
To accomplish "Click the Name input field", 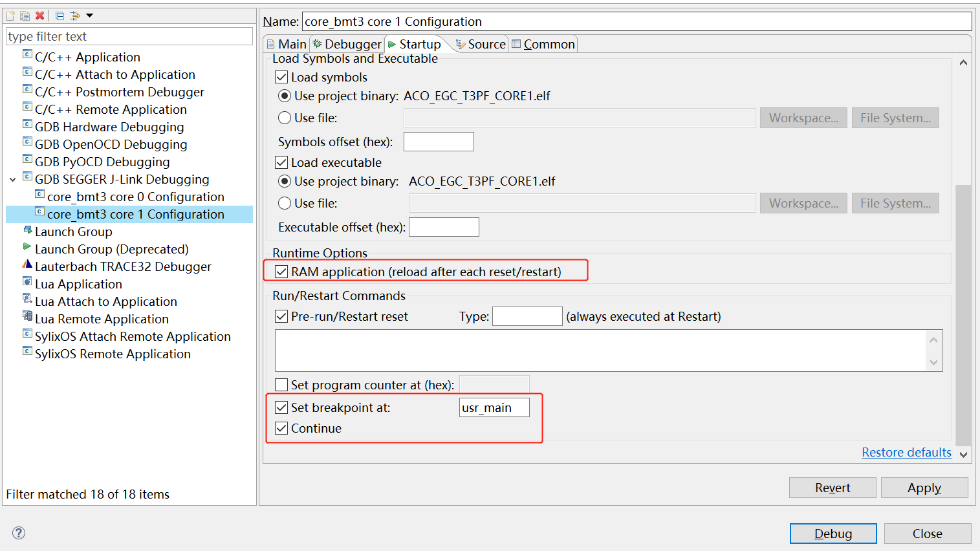I will [x=637, y=21].
